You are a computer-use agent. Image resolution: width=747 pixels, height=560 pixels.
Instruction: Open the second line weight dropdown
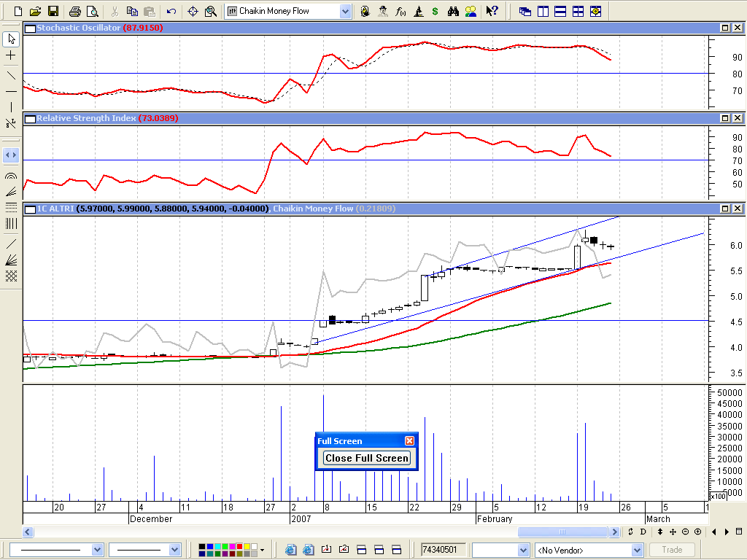tap(175, 550)
